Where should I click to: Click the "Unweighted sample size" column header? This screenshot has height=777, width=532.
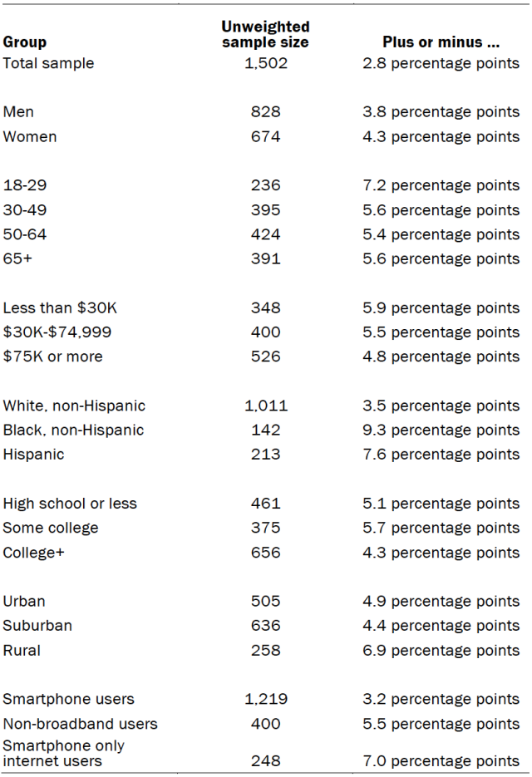pos(266,34)
